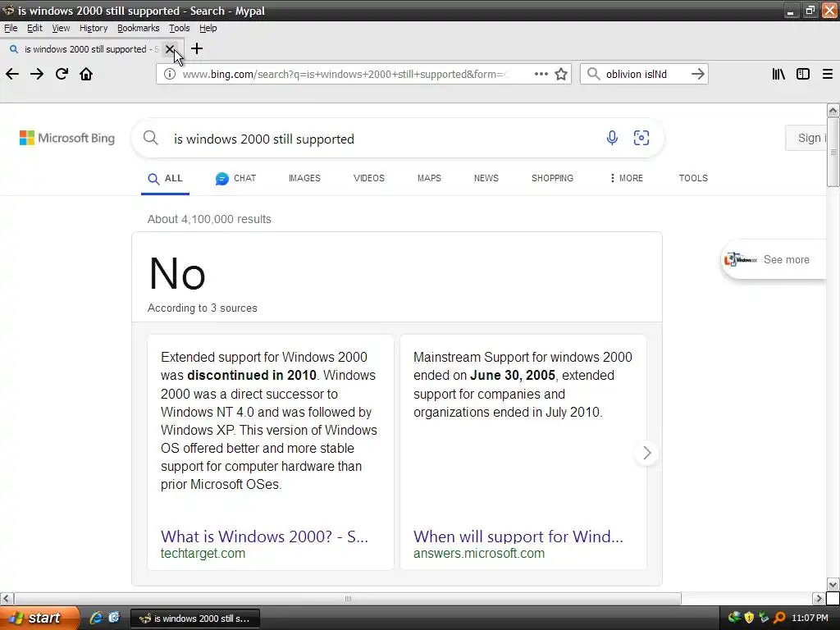This screenshot has width=840, height=630.
Task: Switch to the VIDEOS tab
Action: (368, 178)
